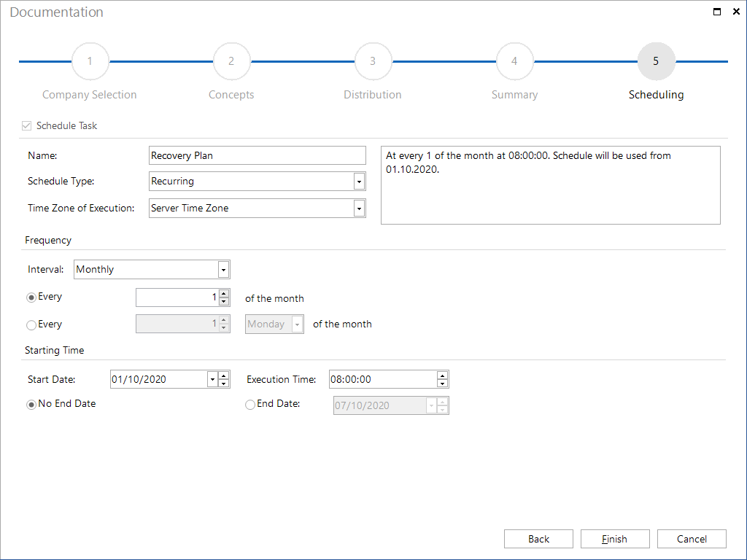Increase Execution Time spinner up

tap(443, 376)
